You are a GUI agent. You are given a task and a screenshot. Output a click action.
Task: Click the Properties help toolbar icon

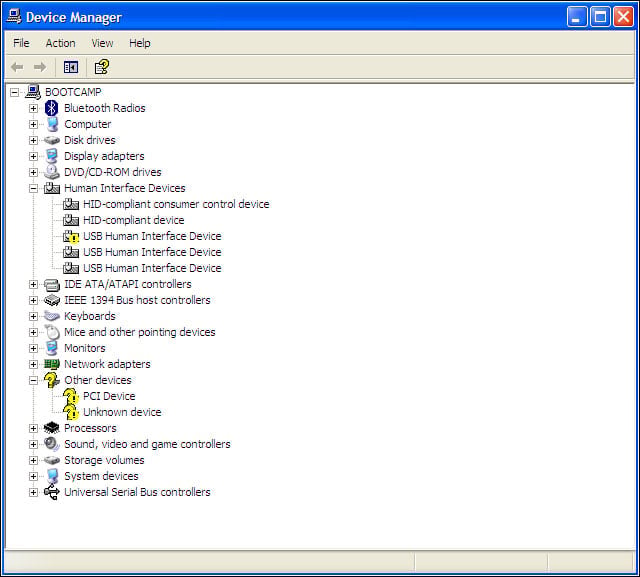click(x=102, y=67)
